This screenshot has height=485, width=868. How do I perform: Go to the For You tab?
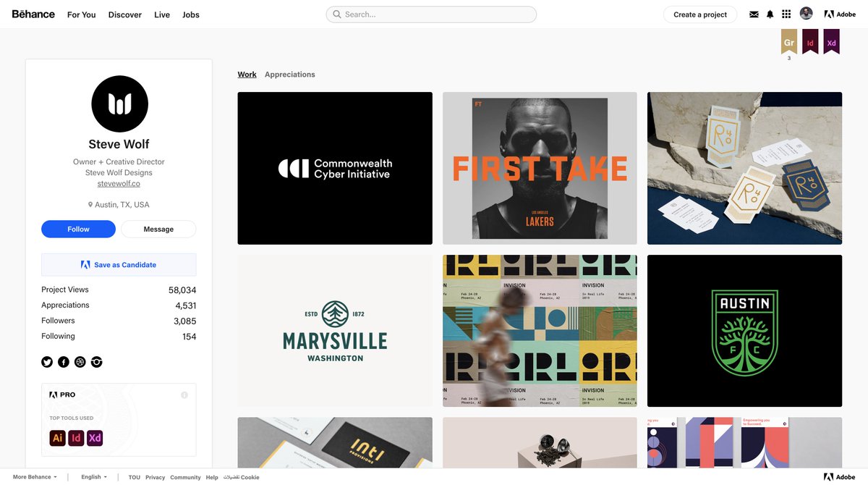point(81,14)
